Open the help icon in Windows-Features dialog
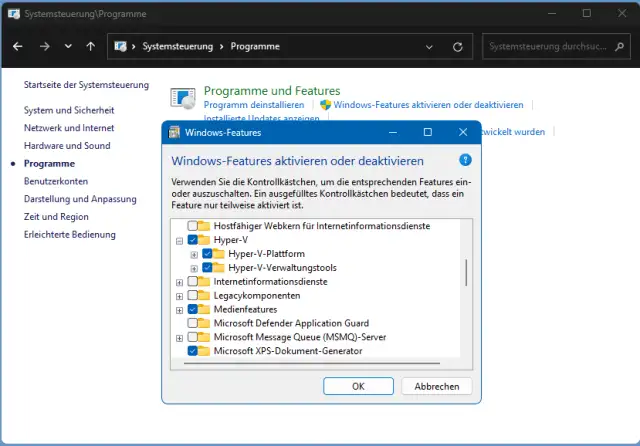 click(x=465, y=160)
